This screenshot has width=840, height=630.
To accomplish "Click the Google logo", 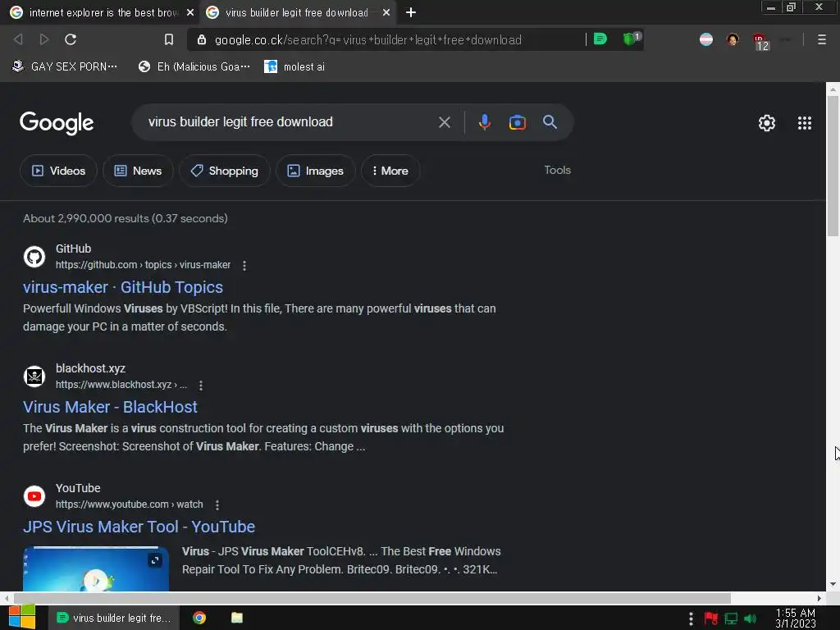I will 57,123.
